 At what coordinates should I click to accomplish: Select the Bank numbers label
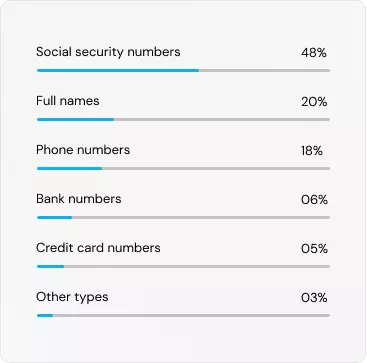click(79, 199)
